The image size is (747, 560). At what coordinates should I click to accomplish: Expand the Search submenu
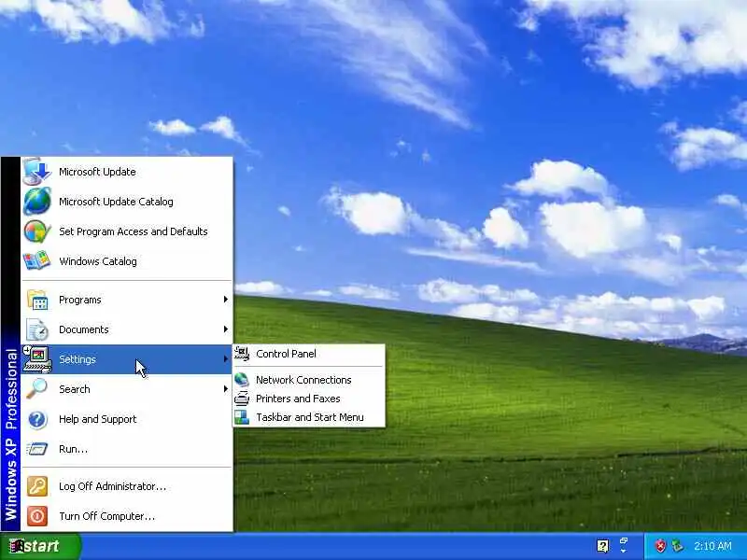point(127,389)
